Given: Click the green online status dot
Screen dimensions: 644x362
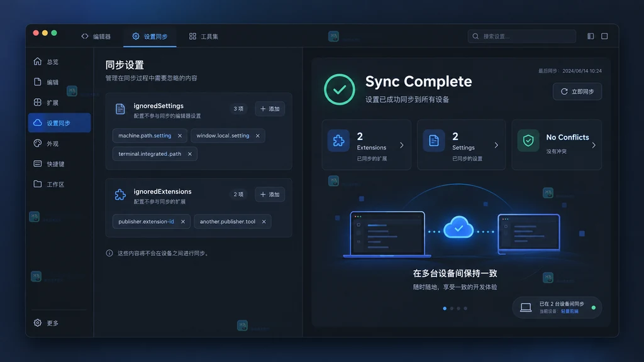Looking at the screenshot, I should [594, 307].
